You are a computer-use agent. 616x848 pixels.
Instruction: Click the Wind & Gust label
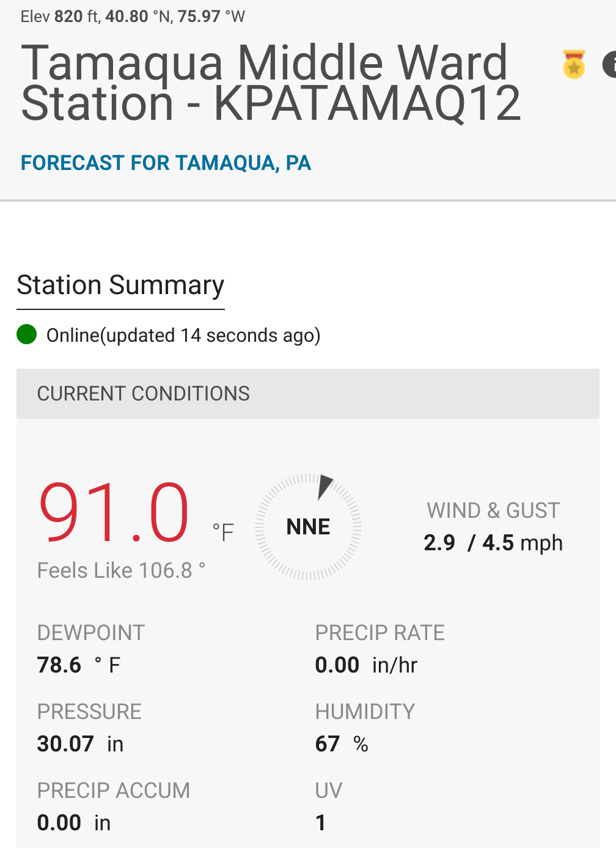(493, 511)
